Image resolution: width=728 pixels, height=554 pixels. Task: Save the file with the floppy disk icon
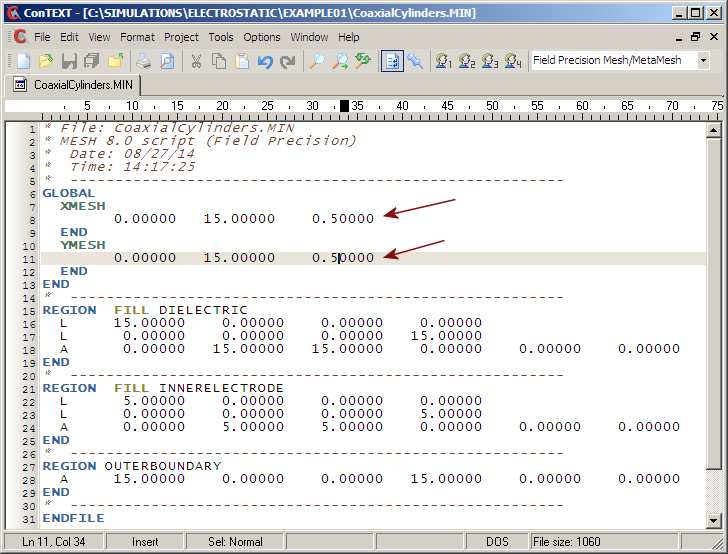[69, 61]
